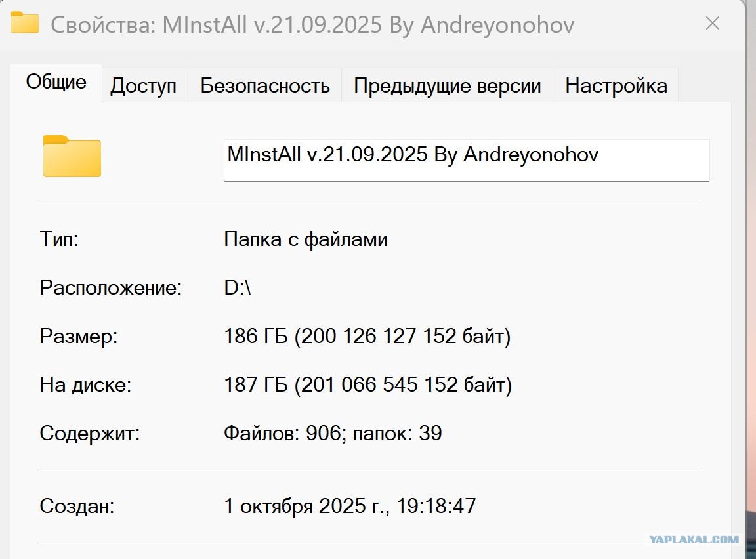Screen dimensions: 756x559
Task: Click the Расположение label
Action: coord(111,287)
